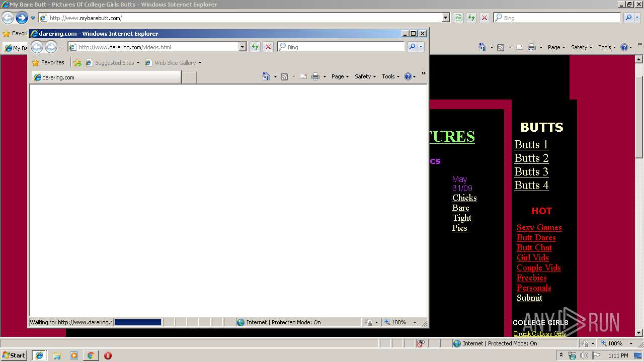Open Tools menu in darering.com window
The width and height of the screenshot is (644, 362).
click(391, 76)
